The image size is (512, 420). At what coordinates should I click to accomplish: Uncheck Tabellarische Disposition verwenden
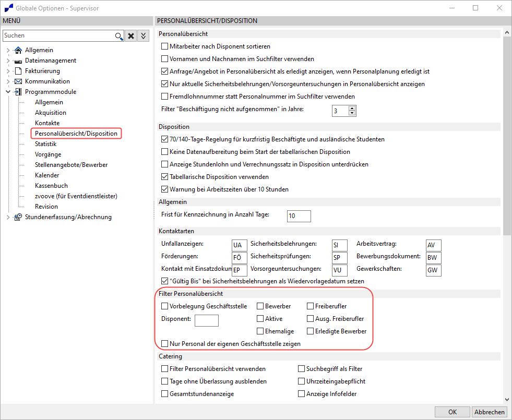pyautogui.click(x=164, y=177)
